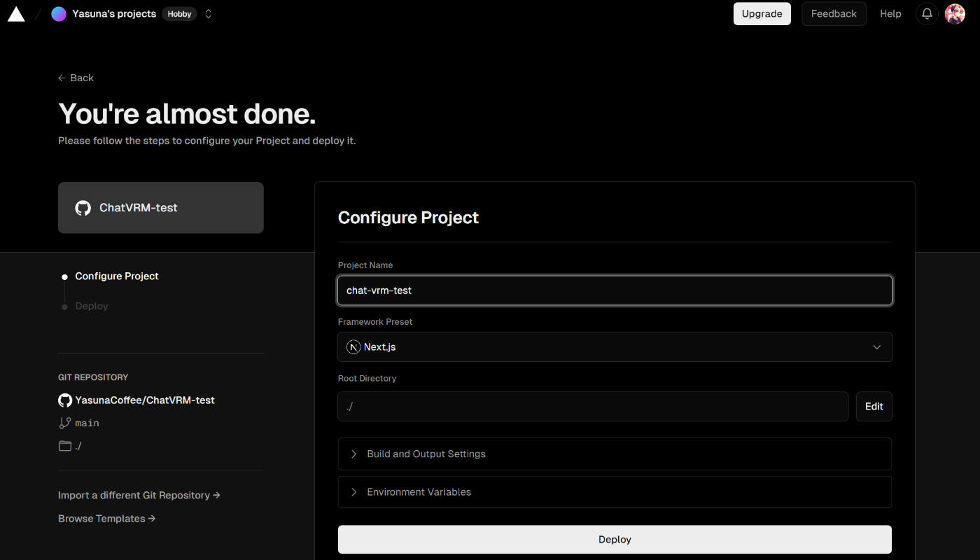The height and width of the screenshot is (560, 980).
Task: Click the Yasuna's projects gradient avatar
Action: click(x=59, y=14)
